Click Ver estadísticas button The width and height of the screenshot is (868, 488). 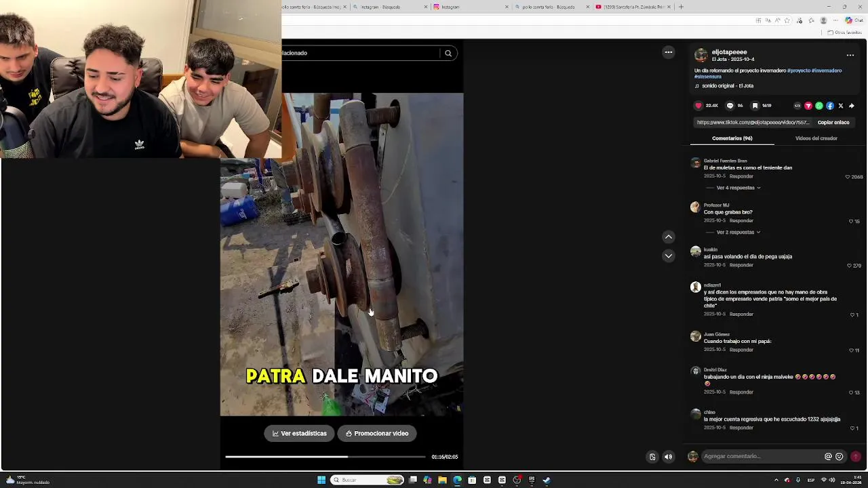pyautogui.click(x=300, y=434)
